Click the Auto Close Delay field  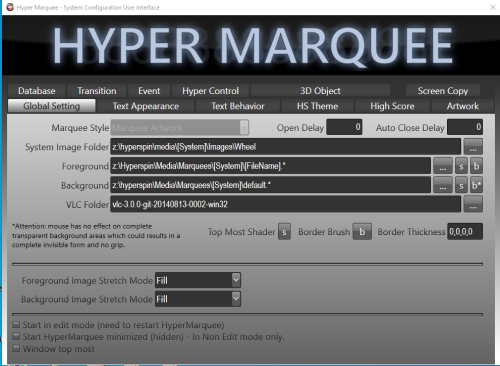point(465,127)
